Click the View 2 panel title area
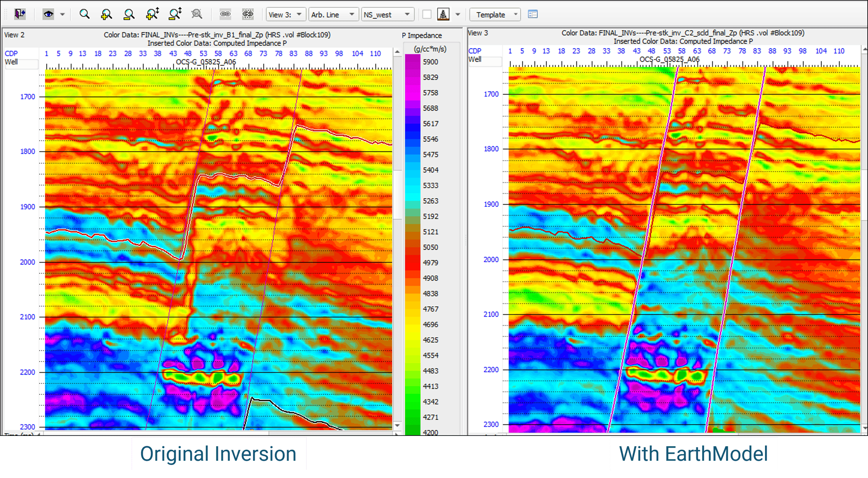Screen dimensions: 868x478 (15, 35)
